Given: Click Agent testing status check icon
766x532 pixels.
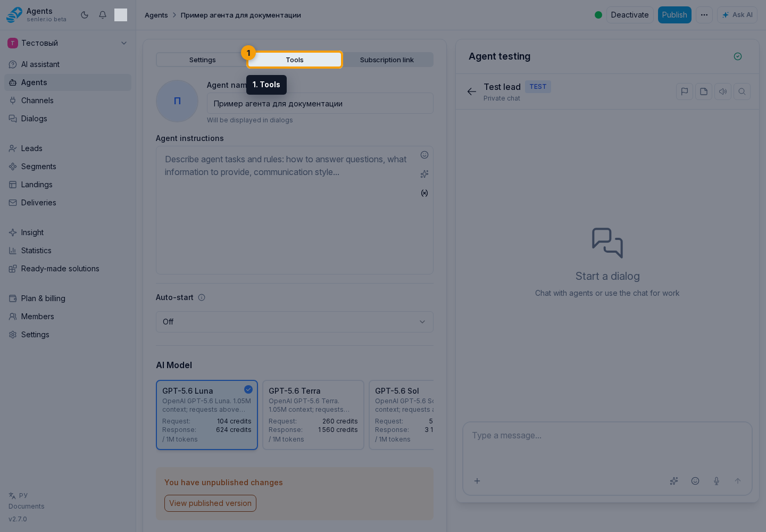Looking at the screenshot, I should tap(738, 56).
